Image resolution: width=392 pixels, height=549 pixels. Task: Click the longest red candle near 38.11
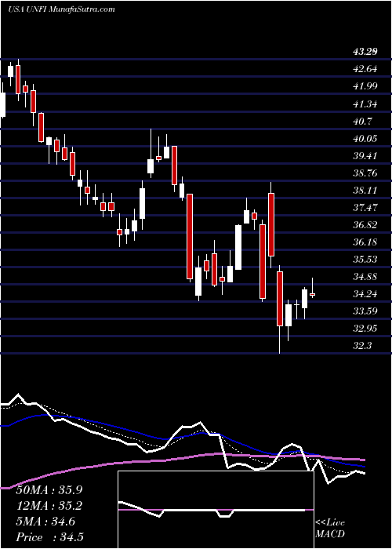pyautogui.click(x=190, y=236)
